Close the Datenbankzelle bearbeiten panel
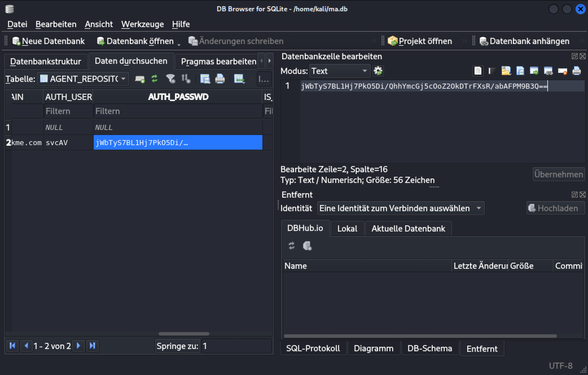This screenshot has height=375, width=588. [583, 56]
